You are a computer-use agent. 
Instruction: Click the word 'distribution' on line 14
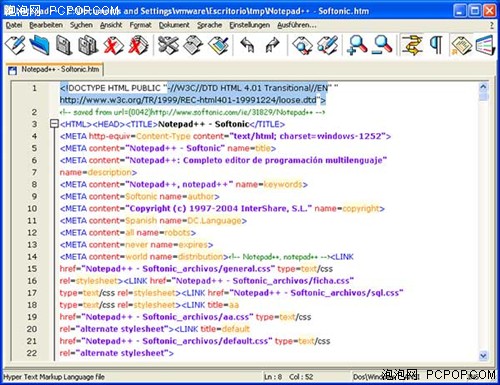coord(201,257)
